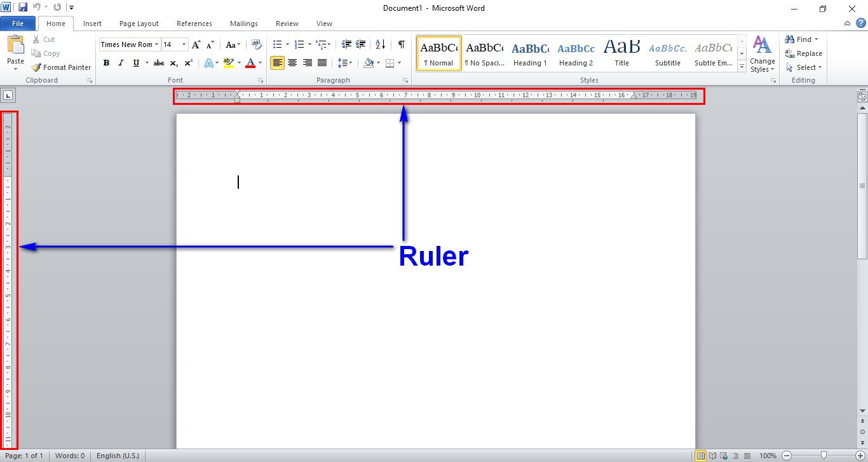Click the Words: 0 status indicator

pyautogui.click(x=70, y=456)
